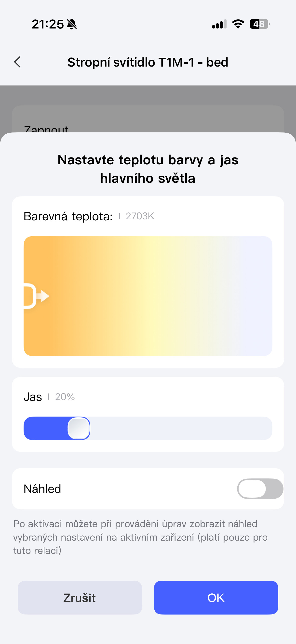
Task: Set brightness higher on the empty Jas track
Action: tap(180, 428)
